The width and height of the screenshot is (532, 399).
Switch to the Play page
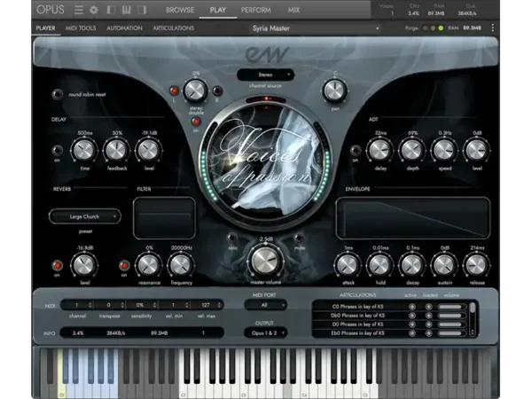coord(218,10)
